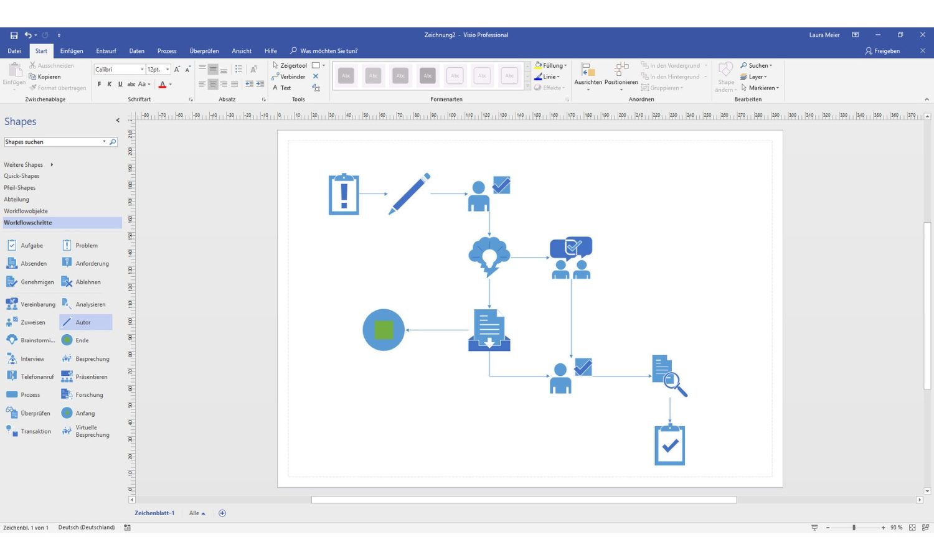Click the pencil shape on the canvas

410,194
